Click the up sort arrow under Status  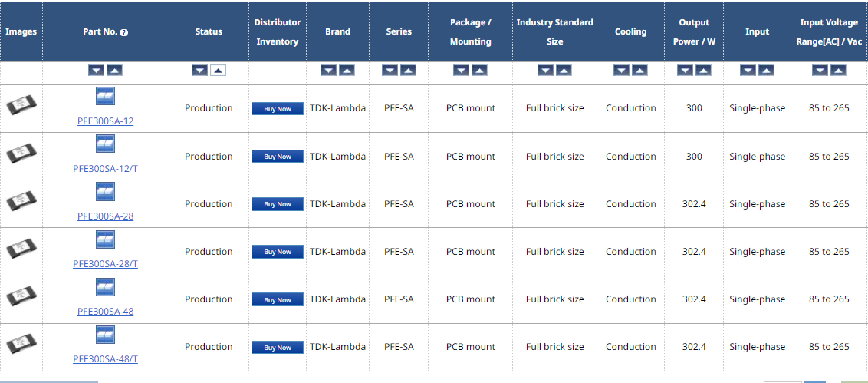tap(218, 71)
